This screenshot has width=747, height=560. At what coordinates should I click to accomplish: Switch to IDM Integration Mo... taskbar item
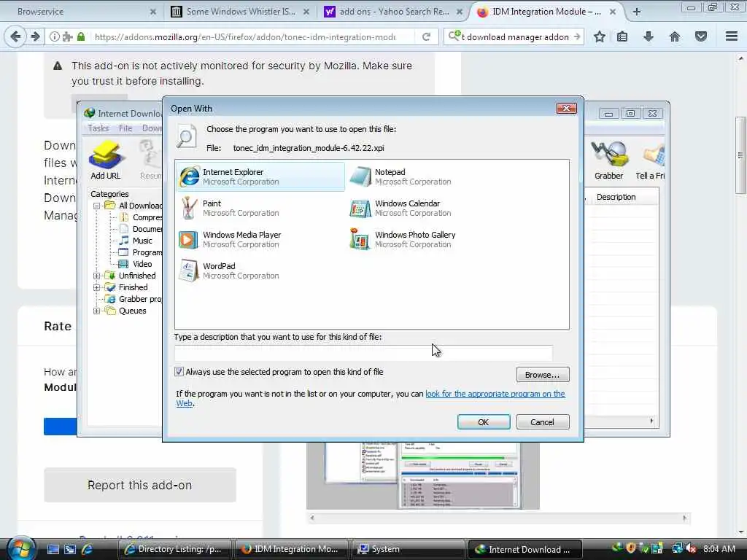292,549
